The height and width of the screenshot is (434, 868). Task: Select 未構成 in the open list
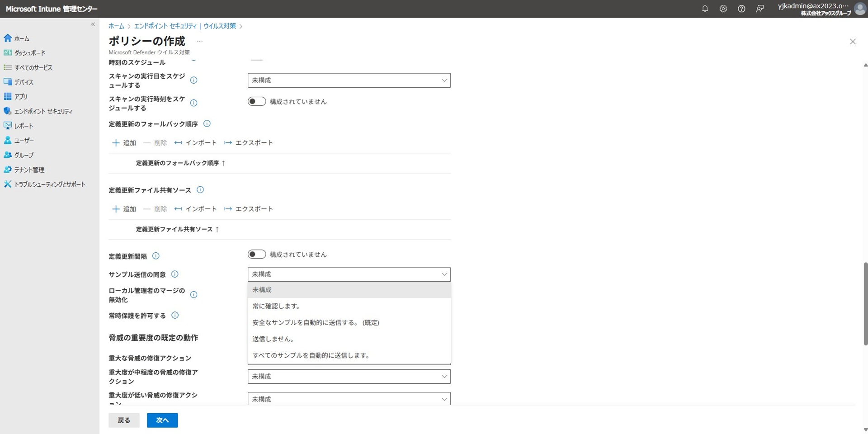(349, 290)
